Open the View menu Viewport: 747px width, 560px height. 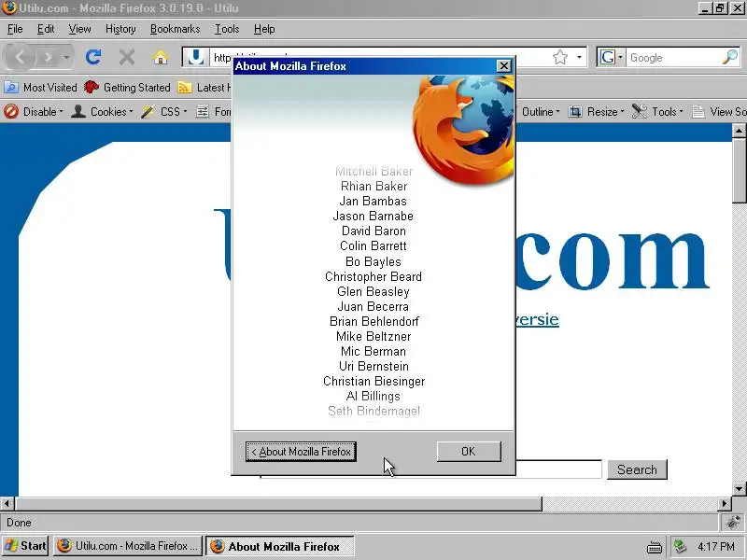(79, 29)
